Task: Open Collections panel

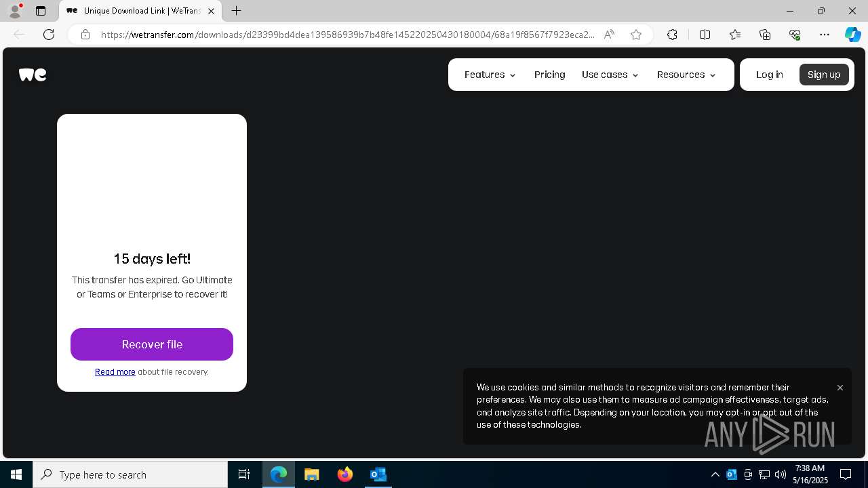Action: pyautogui.click(x=765, y=35)
